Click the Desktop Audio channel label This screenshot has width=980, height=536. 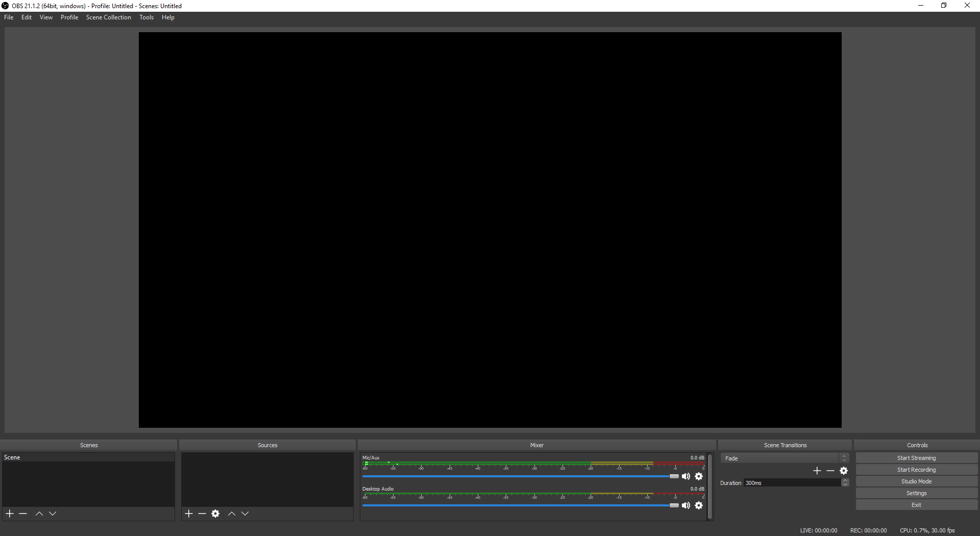click(378, 489)
